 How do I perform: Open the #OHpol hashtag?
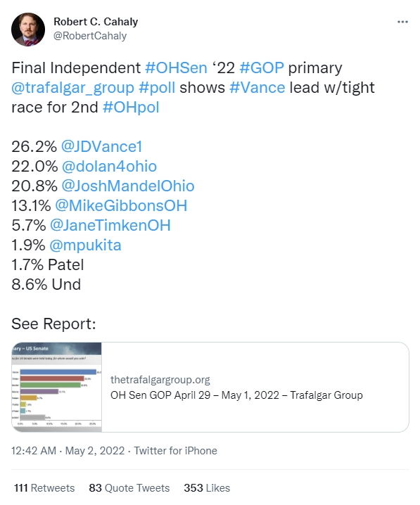coord(131,108)
